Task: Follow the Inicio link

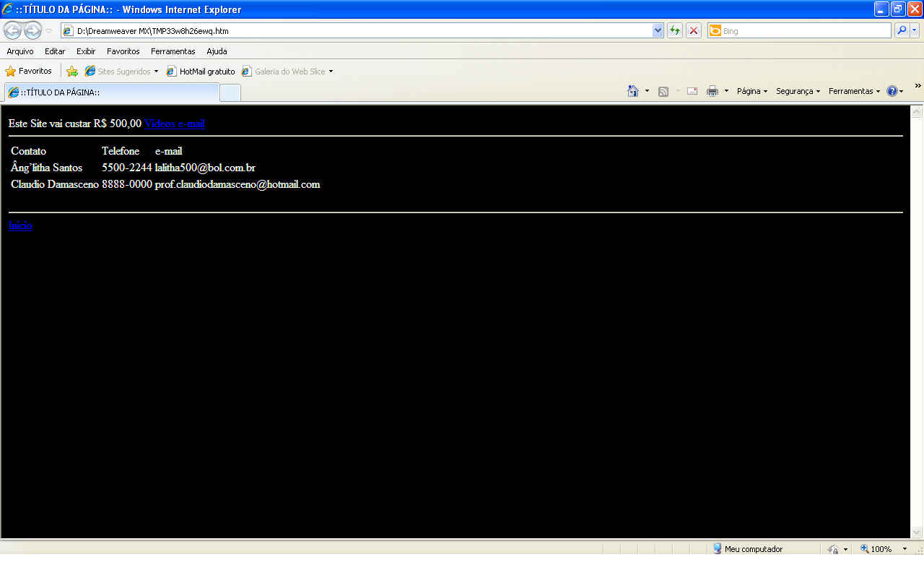Action: tap(20, 225)
